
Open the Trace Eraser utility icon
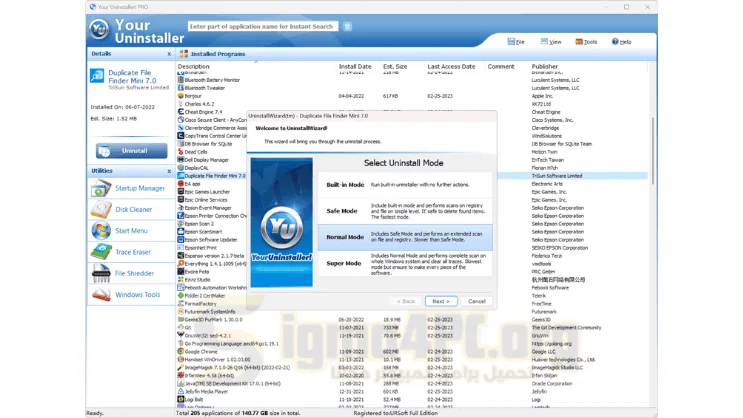[x=100, y=252]
